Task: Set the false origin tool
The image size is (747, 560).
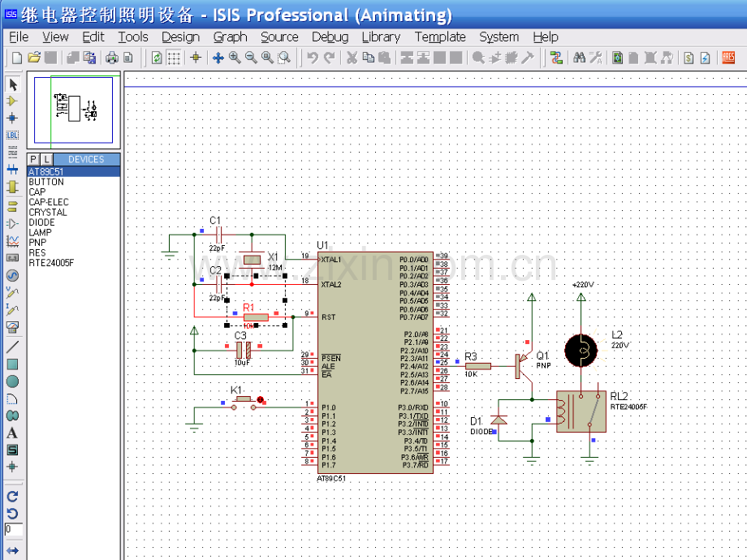Action: [x=196, y=58]
